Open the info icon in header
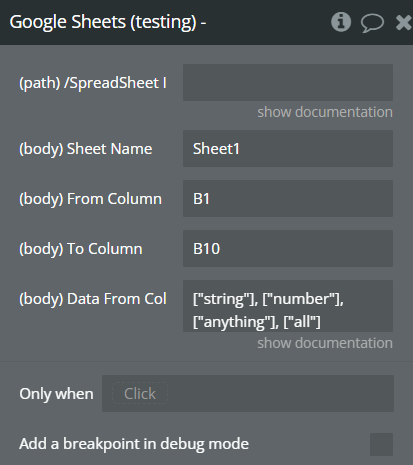 pyautogui.click(x=341, y=22)
